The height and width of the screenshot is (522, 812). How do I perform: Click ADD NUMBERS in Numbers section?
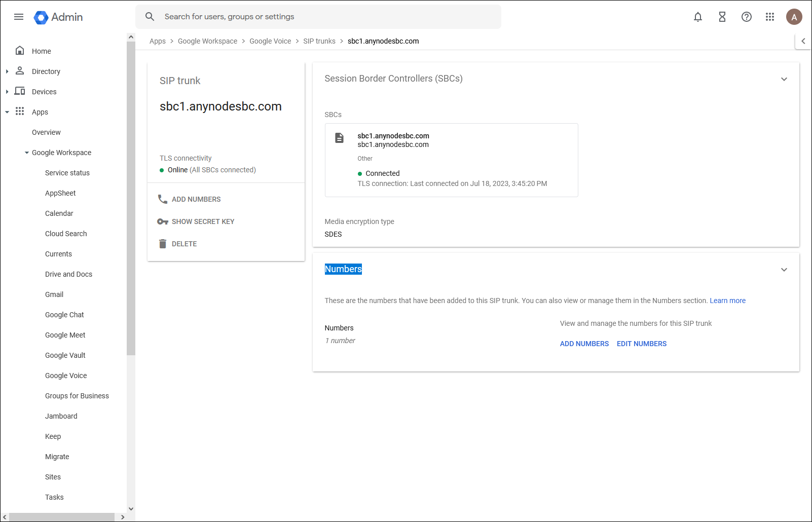tap(584, 344)
